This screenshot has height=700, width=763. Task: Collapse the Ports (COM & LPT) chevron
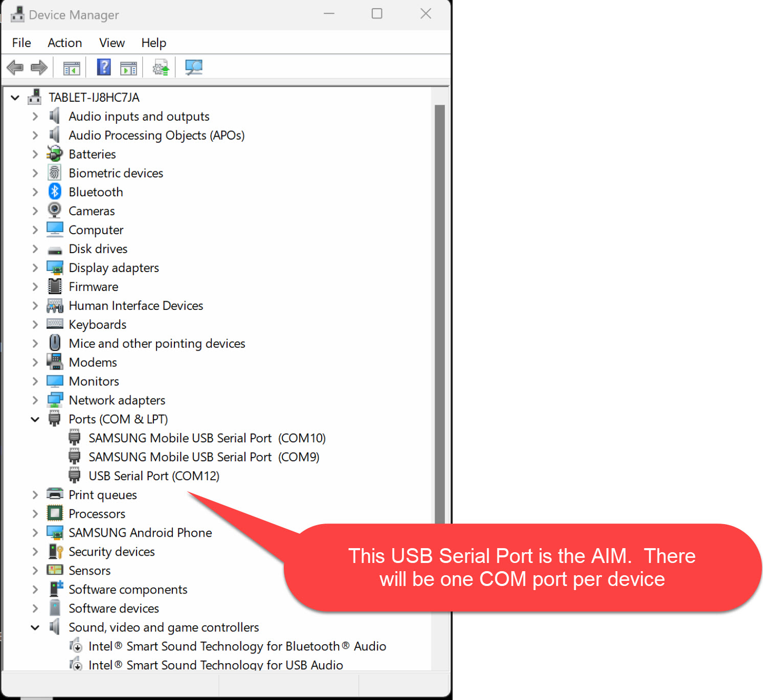[x=35, y=419]
